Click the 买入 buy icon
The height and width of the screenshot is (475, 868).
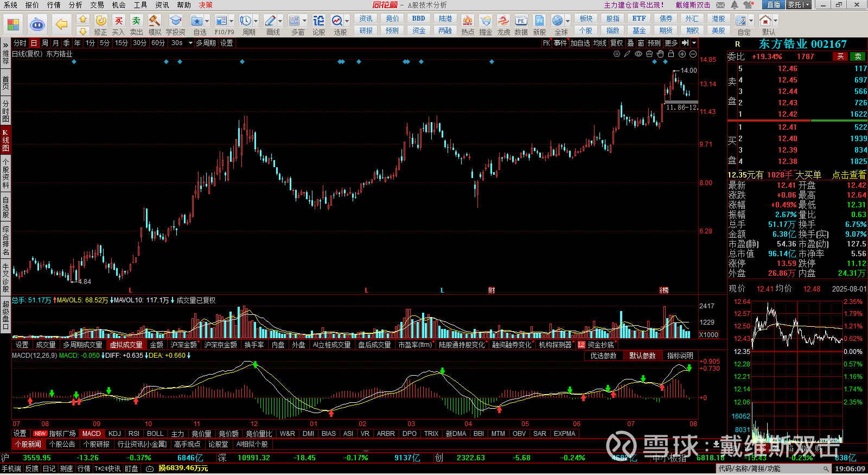click(x=118, y=21)
